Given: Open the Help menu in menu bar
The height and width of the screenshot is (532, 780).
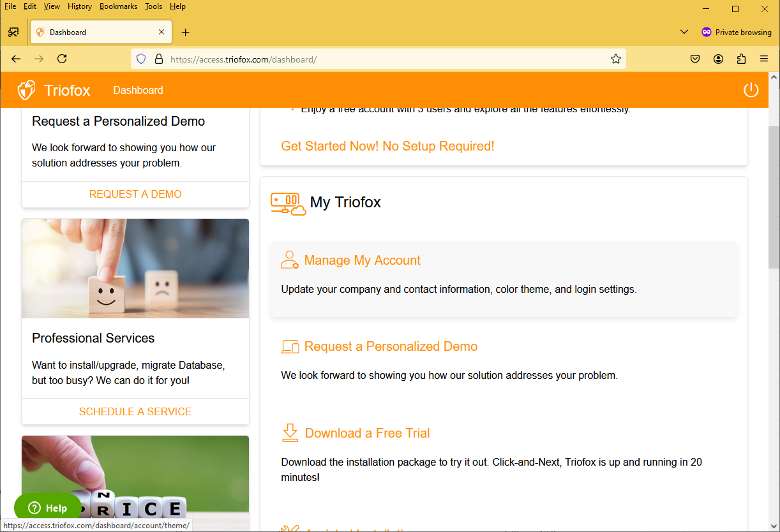Looking at the screenshot, I should coord(177,6).
